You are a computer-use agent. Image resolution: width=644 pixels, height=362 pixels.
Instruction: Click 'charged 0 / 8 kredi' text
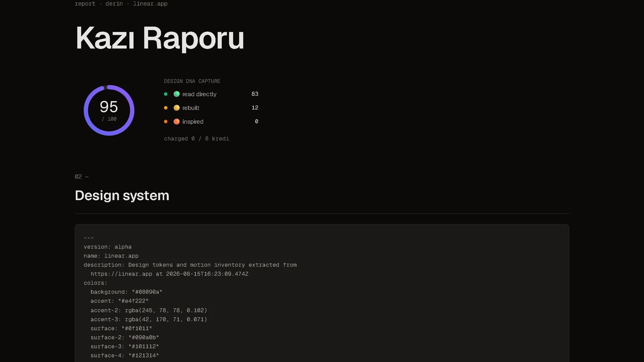(x=196, y=139)
